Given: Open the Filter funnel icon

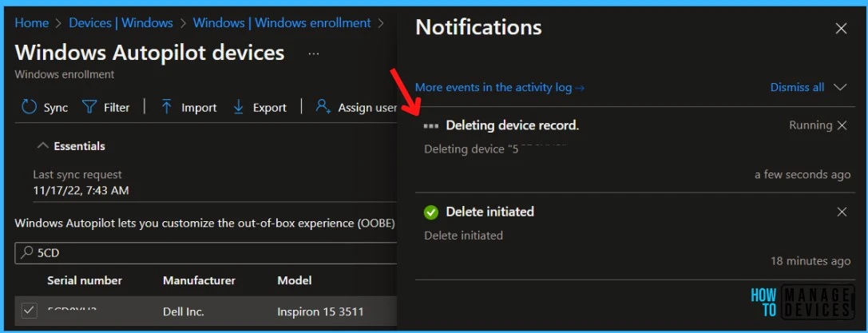Looking at the screenshot, I should coord(89,107).
